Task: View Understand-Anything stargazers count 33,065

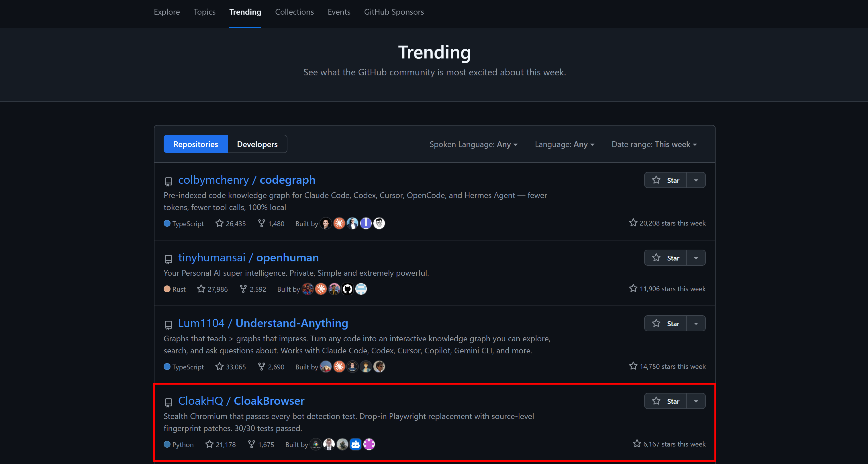Action: pyautogui.click(x=231, y=367)
